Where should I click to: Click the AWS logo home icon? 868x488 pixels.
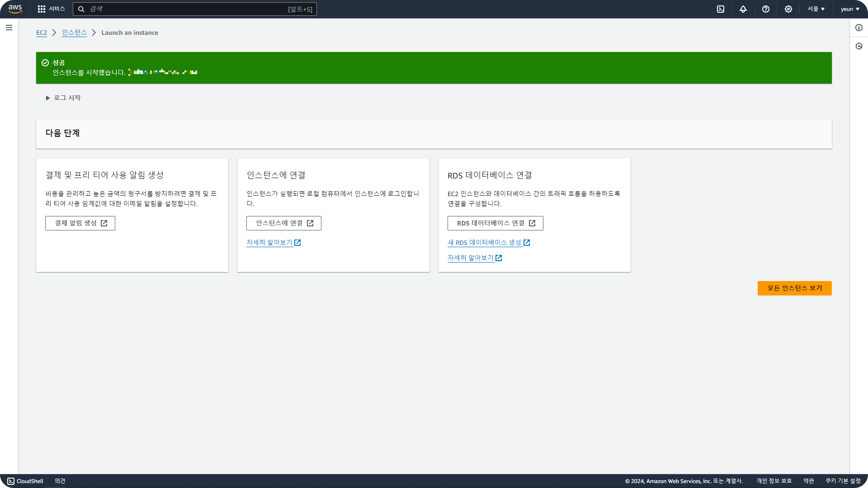tap(15, 9)
